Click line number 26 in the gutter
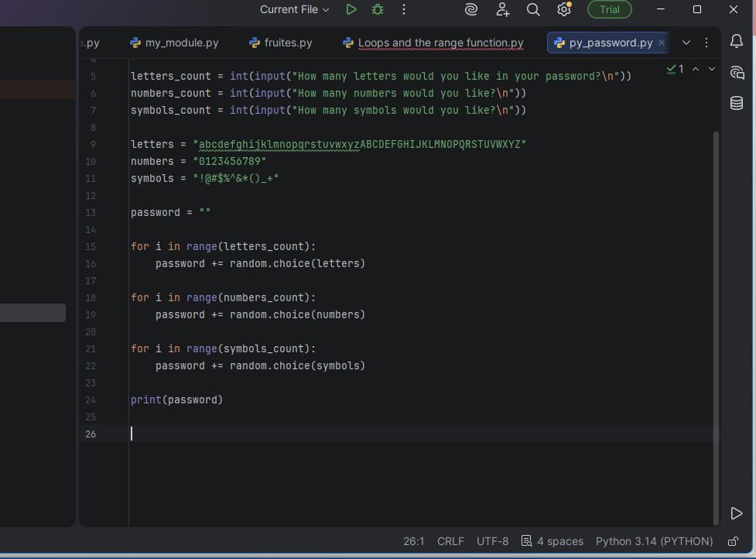 pyautogui.click(x=91, y=434)
